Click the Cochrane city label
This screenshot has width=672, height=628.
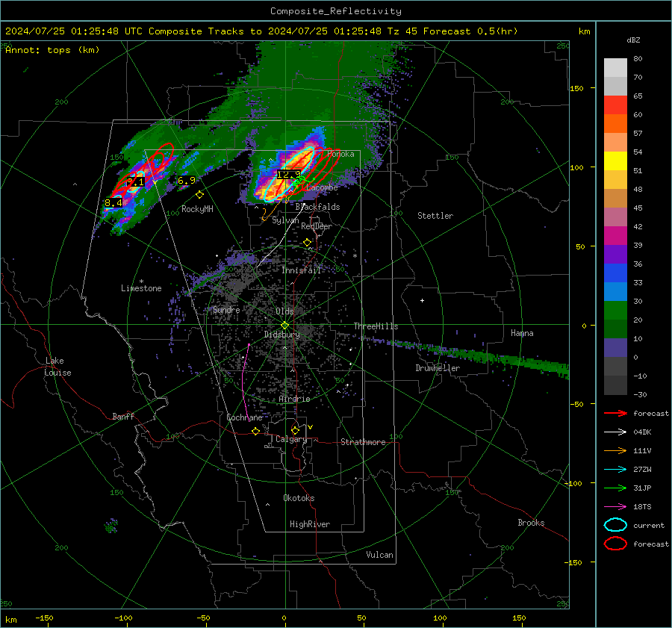click(x=244, y=417)
